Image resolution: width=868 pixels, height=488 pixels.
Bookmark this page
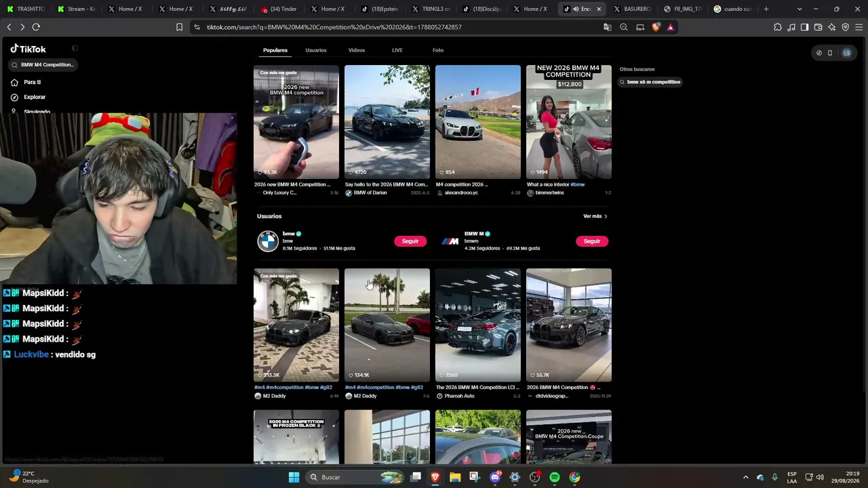click(179, 27)
